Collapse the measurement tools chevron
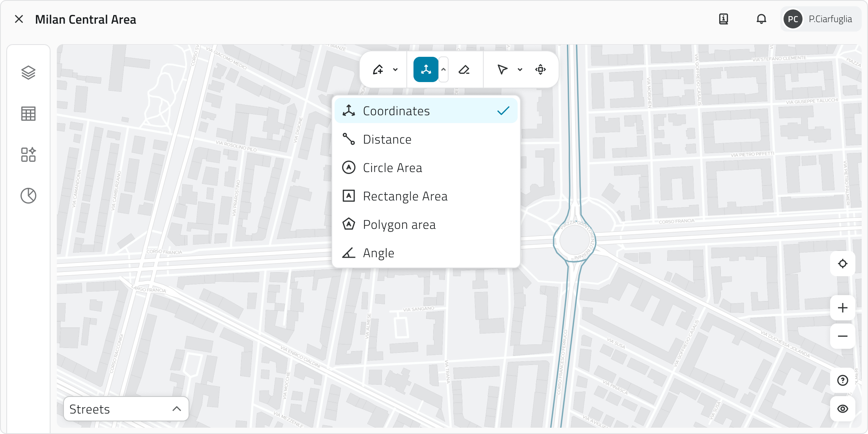Viewport: 868px width, 434px height. [443, 70]
